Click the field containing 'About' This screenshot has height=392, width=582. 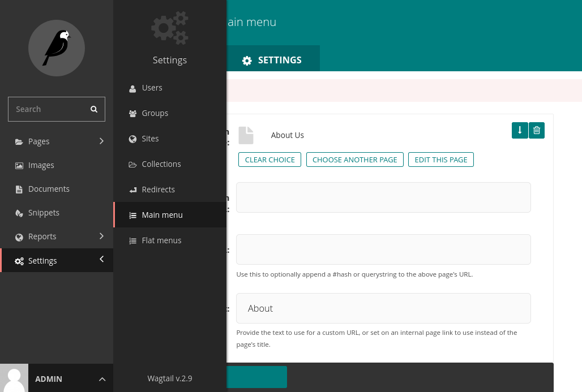coord(383,308)
